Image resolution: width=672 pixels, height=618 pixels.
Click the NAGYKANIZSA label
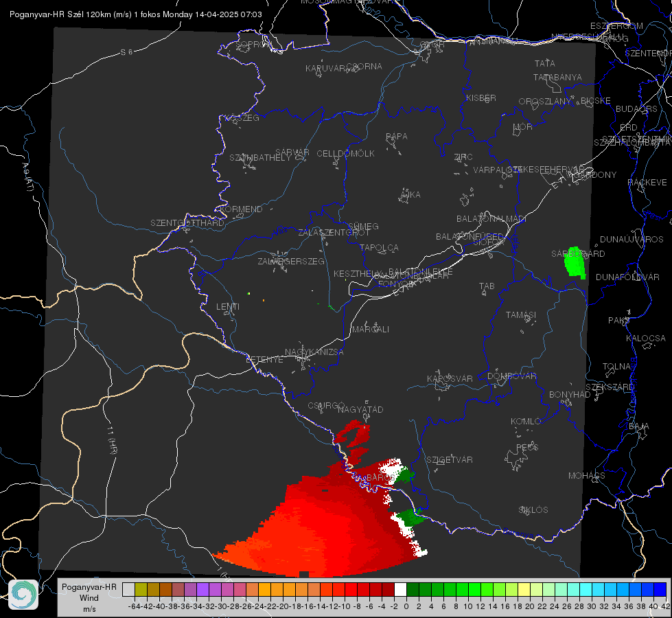[314, 352]
